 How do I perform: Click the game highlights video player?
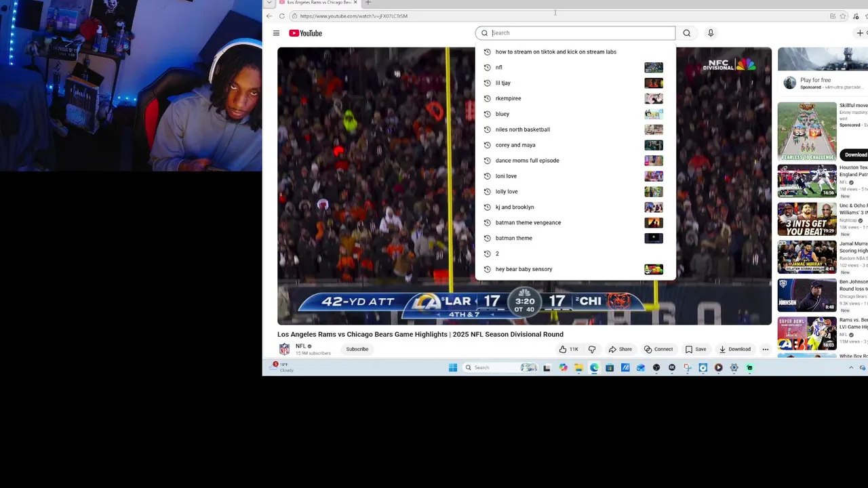point(524,186)
